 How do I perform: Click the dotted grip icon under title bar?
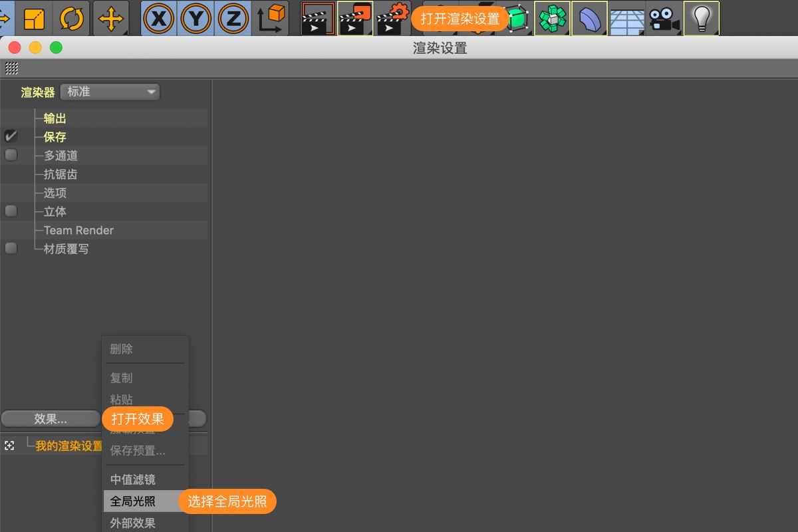click(x=11, y=68)
